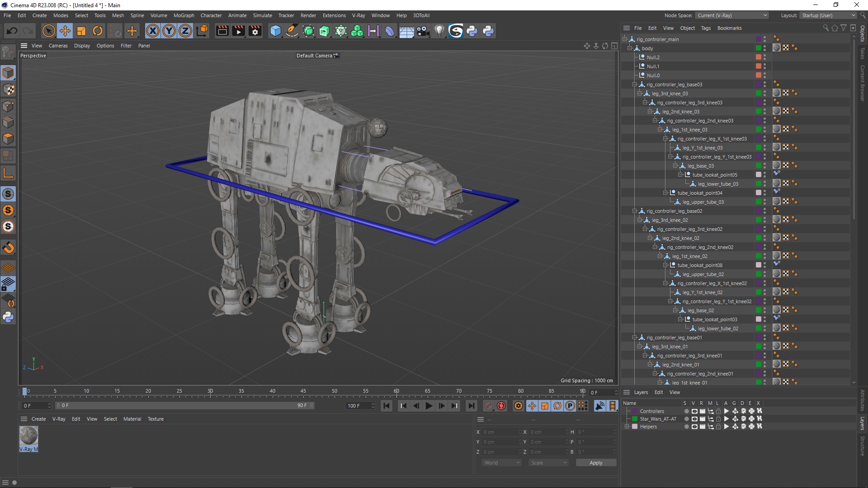Open the Material Manager Texture menu
This screenshot has width=868, height=488.
click(x=156, y=419)
